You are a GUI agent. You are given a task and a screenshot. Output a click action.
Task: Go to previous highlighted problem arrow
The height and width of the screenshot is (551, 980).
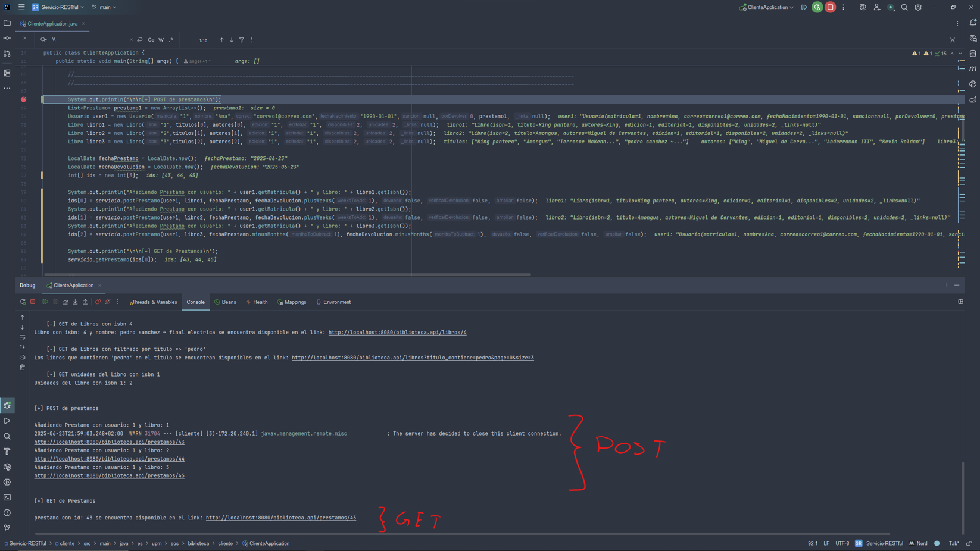(x=952, y=54)
